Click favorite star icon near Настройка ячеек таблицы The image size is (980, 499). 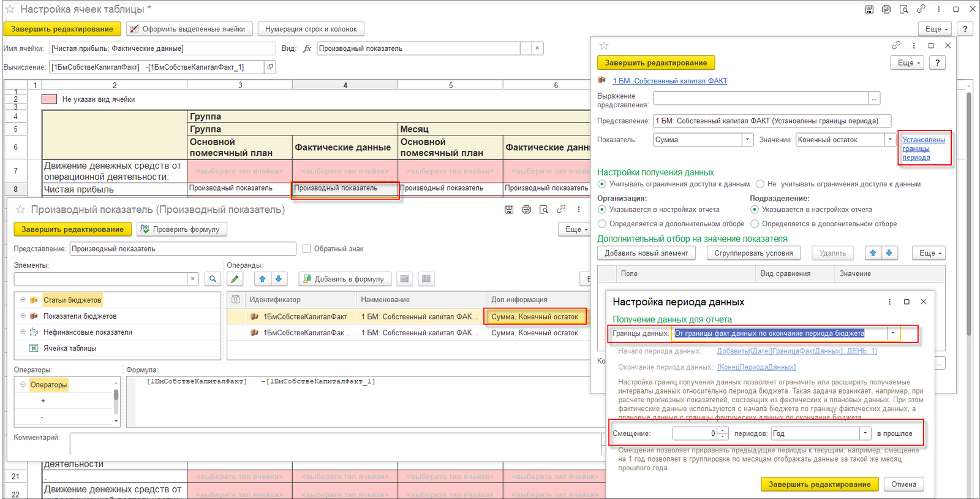10,9
